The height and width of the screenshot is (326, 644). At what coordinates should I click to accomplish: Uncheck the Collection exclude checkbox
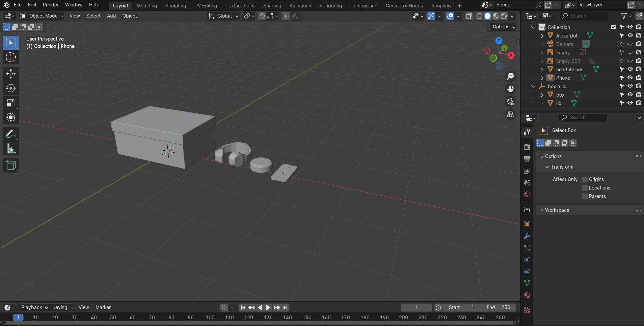[x=613, y=27]
